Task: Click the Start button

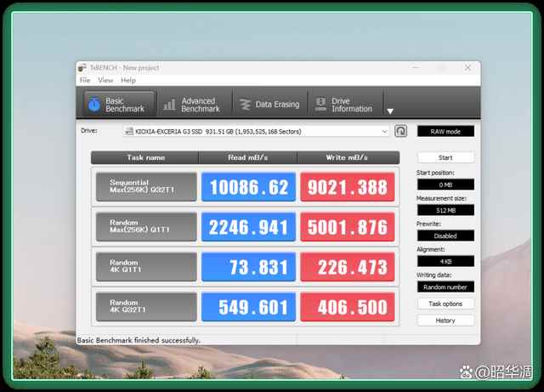Action: [445, 157]
